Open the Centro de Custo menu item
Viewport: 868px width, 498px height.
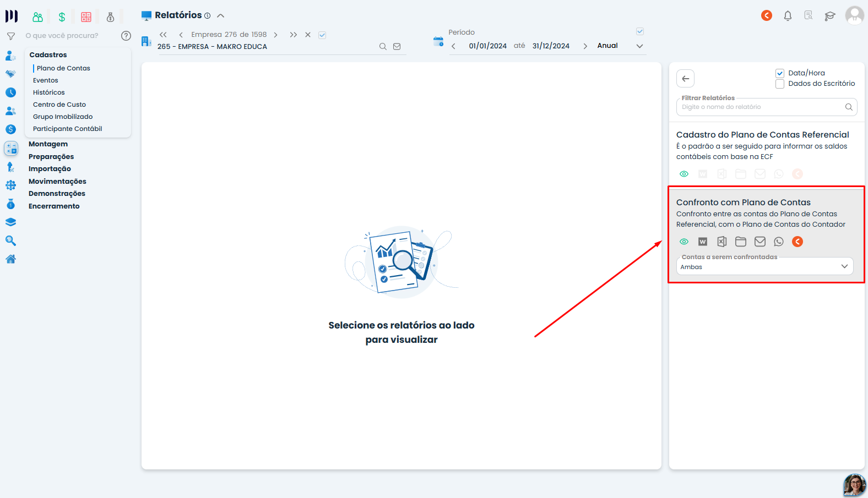[x=59, y=105]
